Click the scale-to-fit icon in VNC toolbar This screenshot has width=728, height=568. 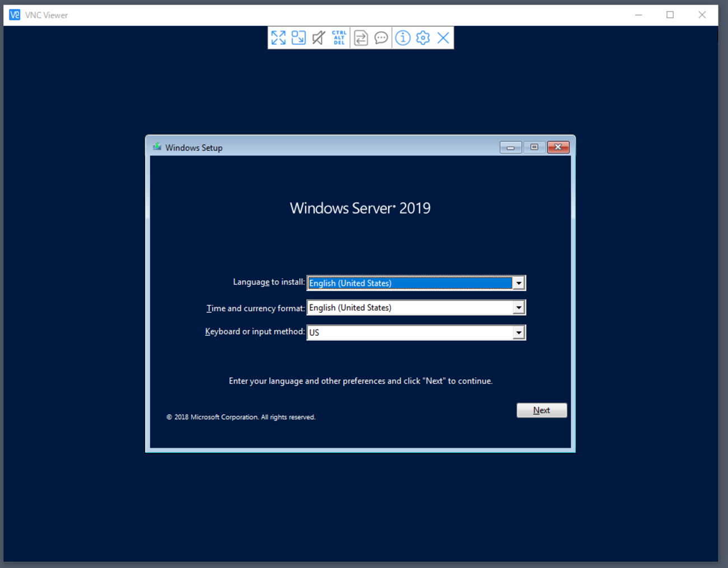point(298,37)
